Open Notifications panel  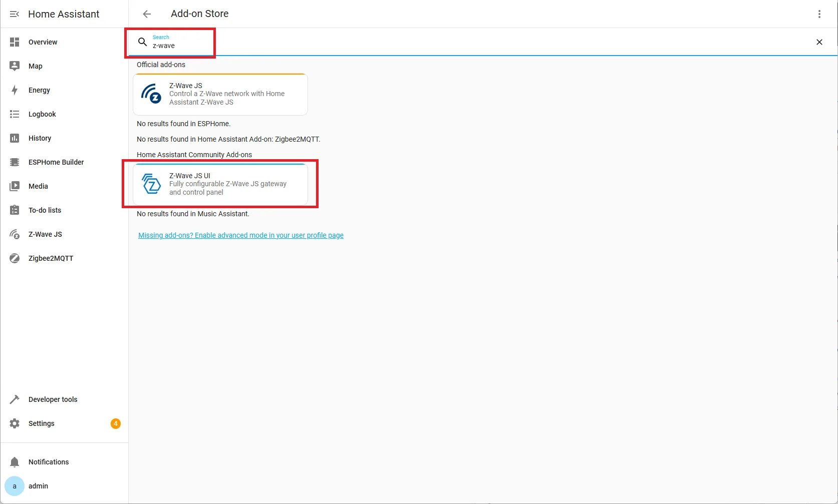(48, 461)
